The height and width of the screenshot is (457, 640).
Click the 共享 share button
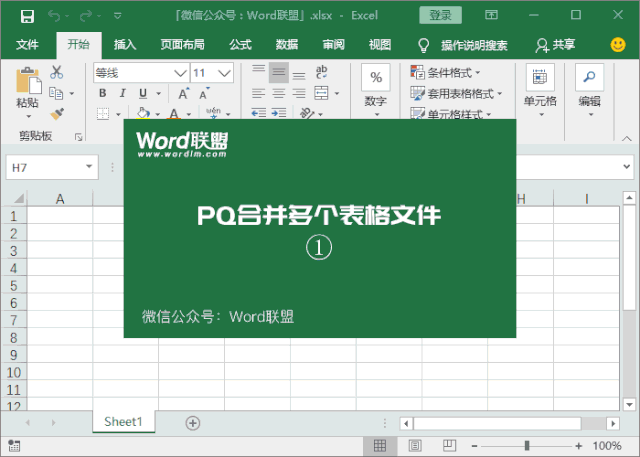click(x=555, y=45)
